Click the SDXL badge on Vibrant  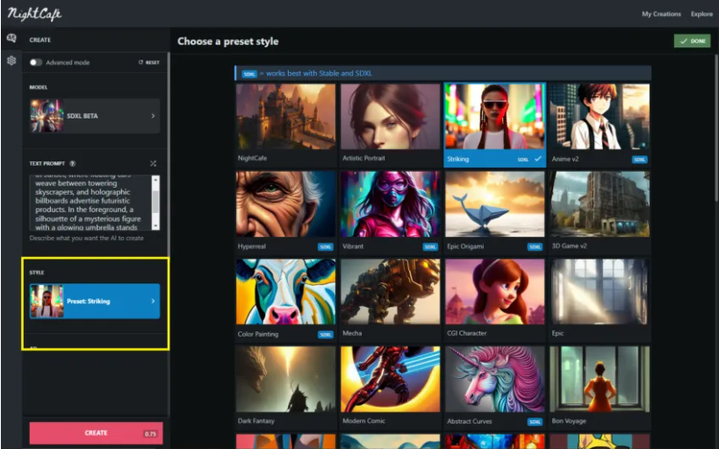(x=430, y=247)
